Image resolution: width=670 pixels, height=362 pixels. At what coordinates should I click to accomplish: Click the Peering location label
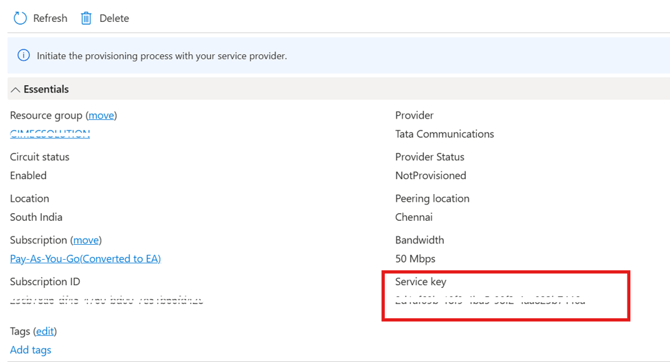click(432, 199)
